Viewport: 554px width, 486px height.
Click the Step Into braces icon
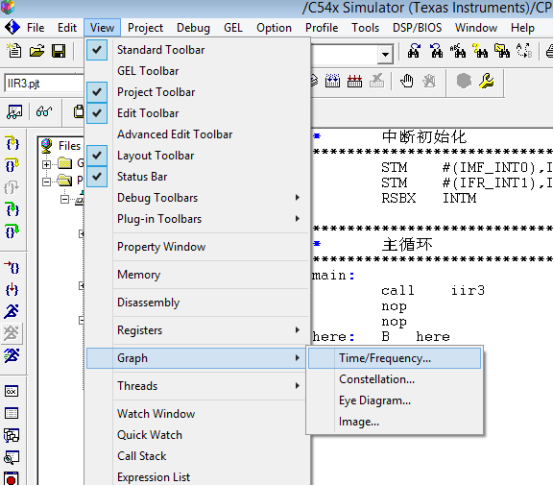[12, 143]
